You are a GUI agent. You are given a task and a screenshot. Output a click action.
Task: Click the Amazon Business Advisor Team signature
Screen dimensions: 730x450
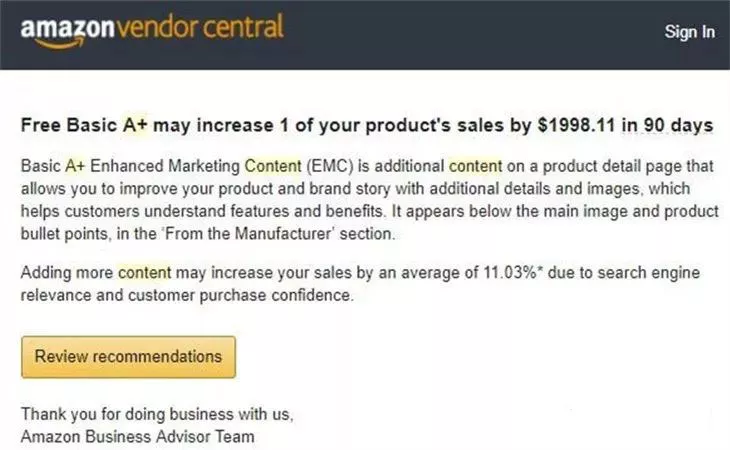tap(138, 436)
